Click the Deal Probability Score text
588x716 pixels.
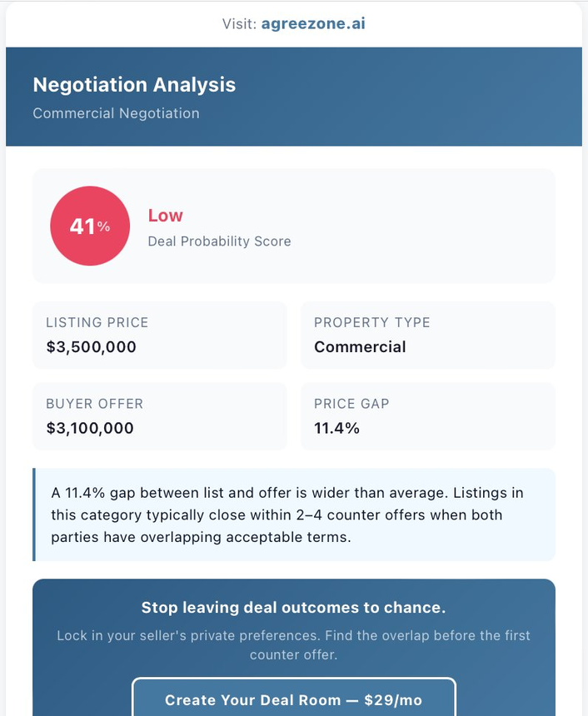tap(219, 241)
